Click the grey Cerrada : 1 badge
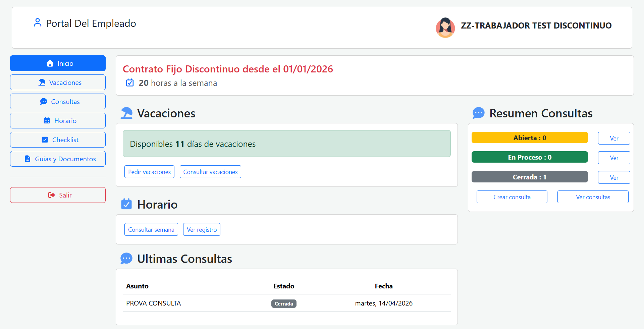 [530, 177]
